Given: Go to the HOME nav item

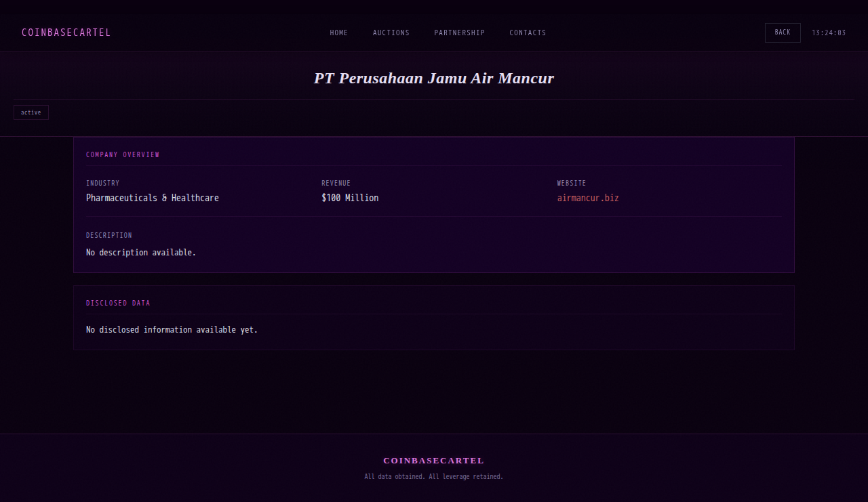Looking at the screenshot, I should [x=339, y=33].
